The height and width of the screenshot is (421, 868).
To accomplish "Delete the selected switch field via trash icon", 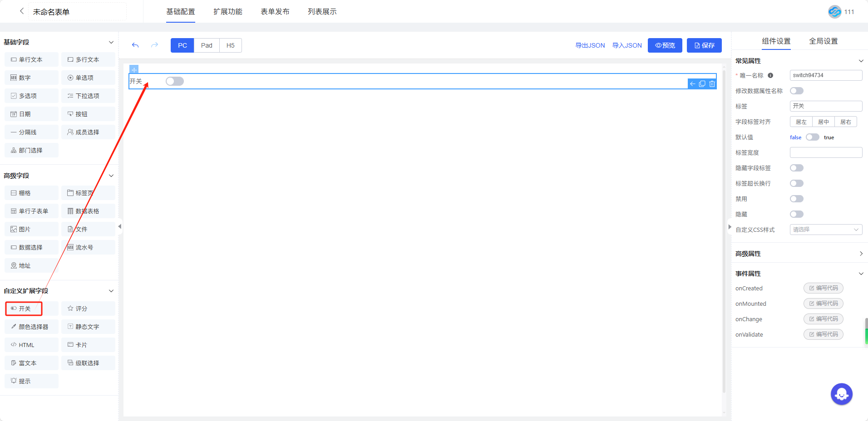I will (x=712, y=84).
